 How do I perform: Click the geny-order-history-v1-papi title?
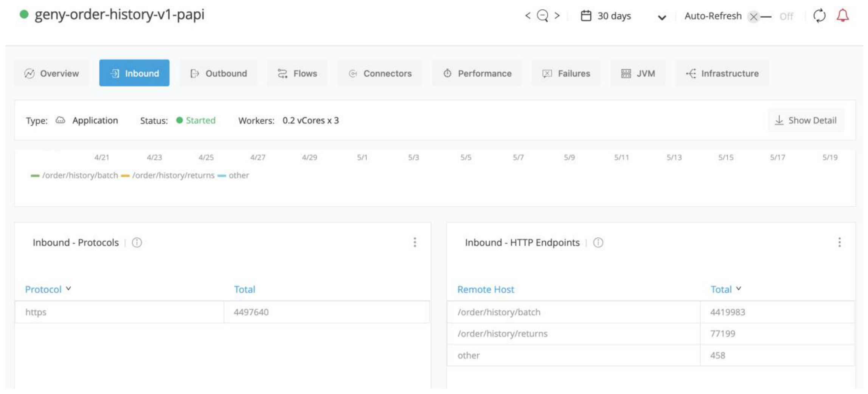coord(120,14)
